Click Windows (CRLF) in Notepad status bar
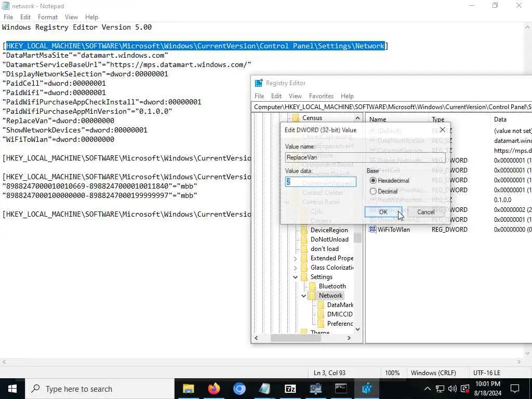Viewport: 532px width, 399px height. (433, 373)
